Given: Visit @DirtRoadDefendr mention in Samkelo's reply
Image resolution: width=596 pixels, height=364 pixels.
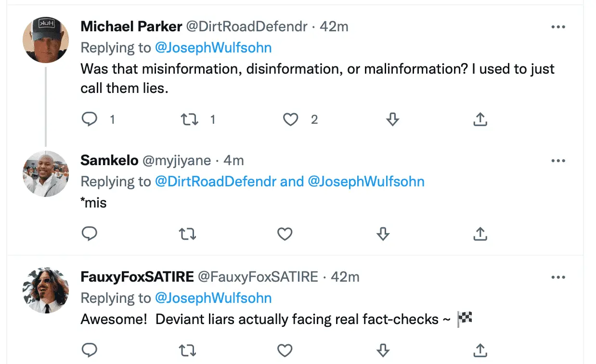Looking at the screenshot, I should [216, 182].
